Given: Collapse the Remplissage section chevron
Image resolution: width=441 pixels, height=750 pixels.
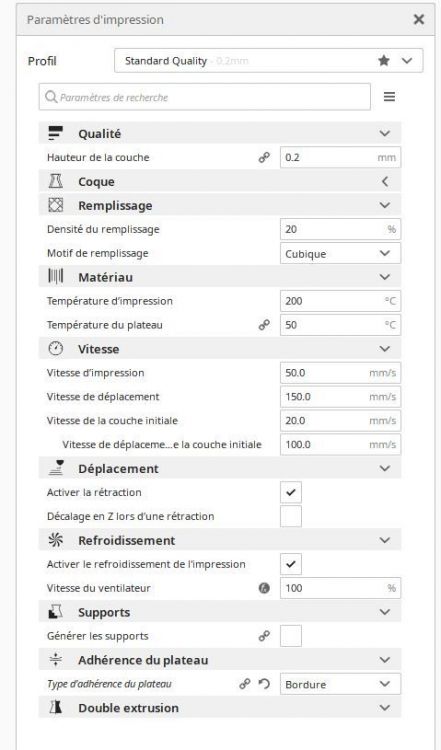Looking at the screenshot, I should [x=385, y=205].
